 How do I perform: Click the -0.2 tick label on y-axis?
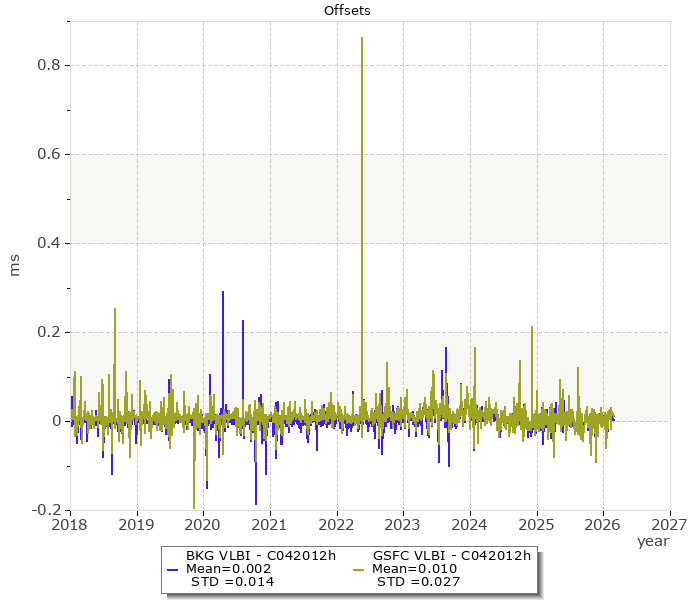pos(43,510)
